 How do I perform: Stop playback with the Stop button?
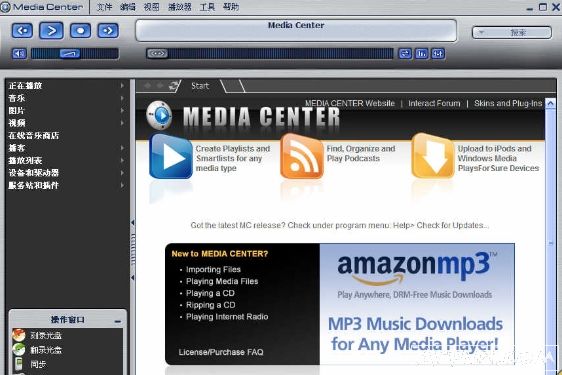click(x=80, y=30)
